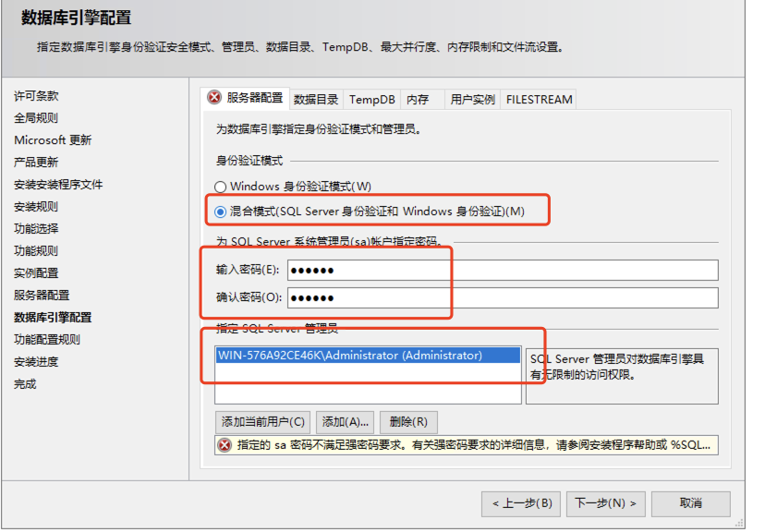Switch to the 数据目录 tab

tap(316, 100)
